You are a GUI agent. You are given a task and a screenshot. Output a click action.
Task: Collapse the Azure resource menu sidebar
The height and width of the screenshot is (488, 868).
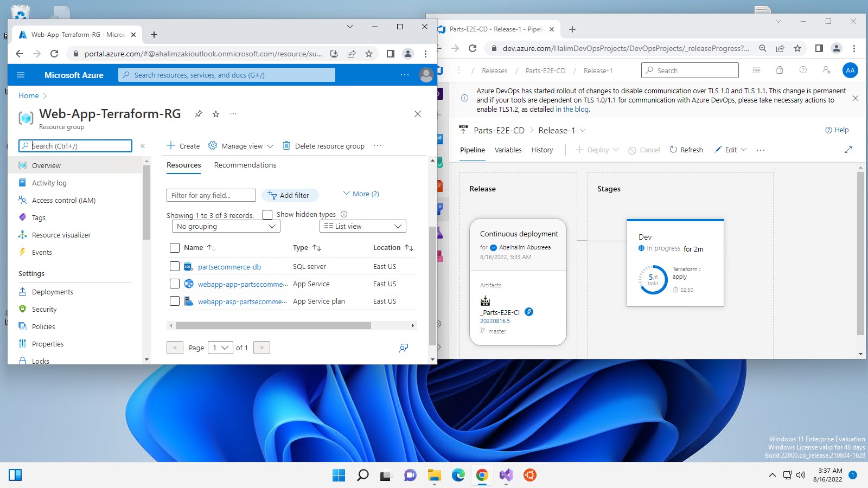click(143, 146)
